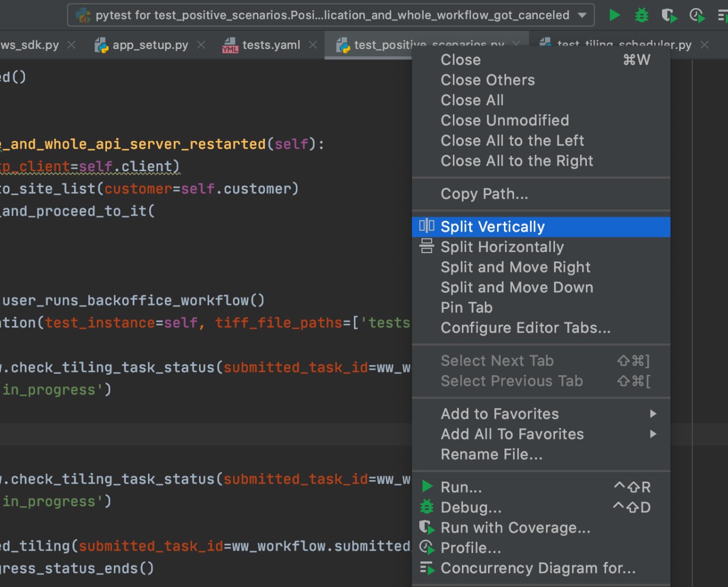This screenshot has width=728, height=587.
Task: Choose Profile... from the context menu
Action: pos(541,548)
